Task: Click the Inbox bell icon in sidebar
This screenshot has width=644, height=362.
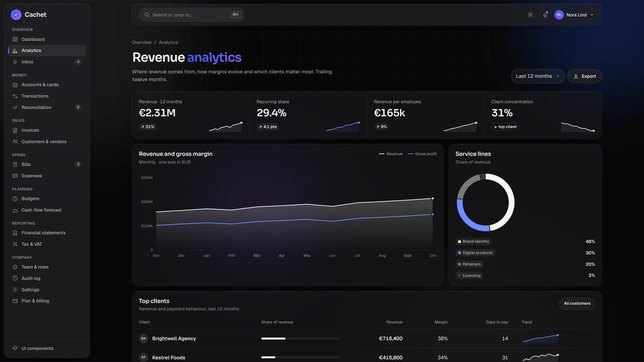Action: 15,62
